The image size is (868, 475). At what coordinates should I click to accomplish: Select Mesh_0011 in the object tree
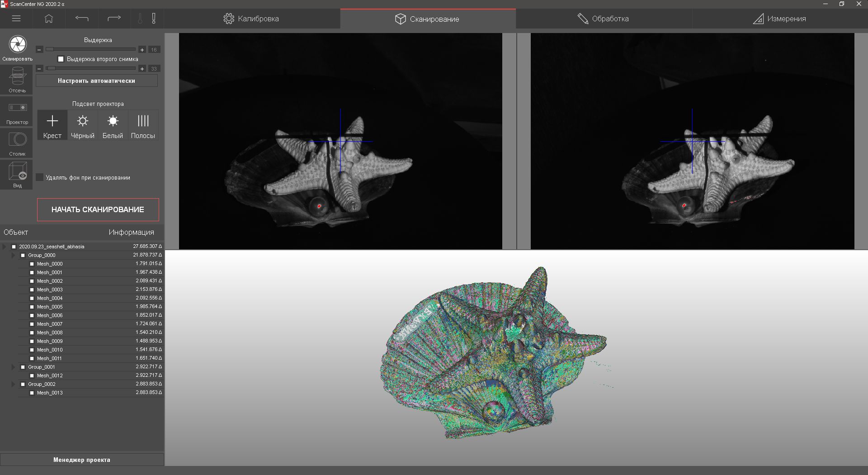point(50,358)
